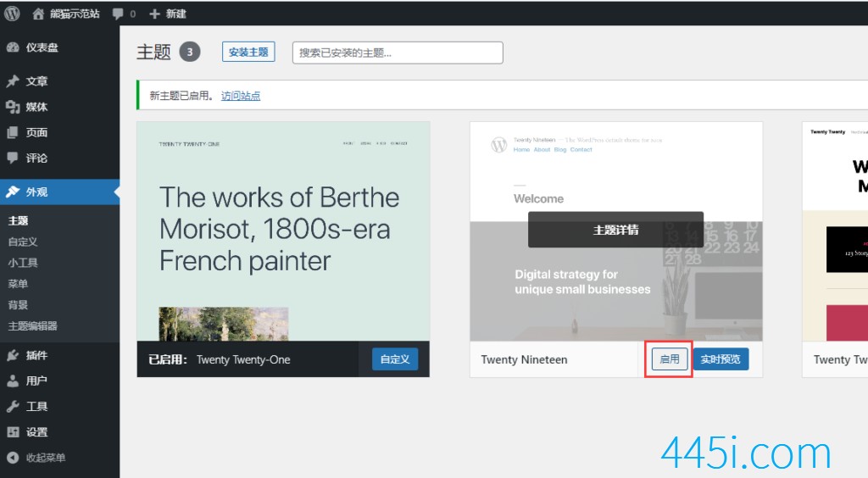Screen dimensions: 868x478
Task: Open 自定义 submenu item
Action: (23, 242)
